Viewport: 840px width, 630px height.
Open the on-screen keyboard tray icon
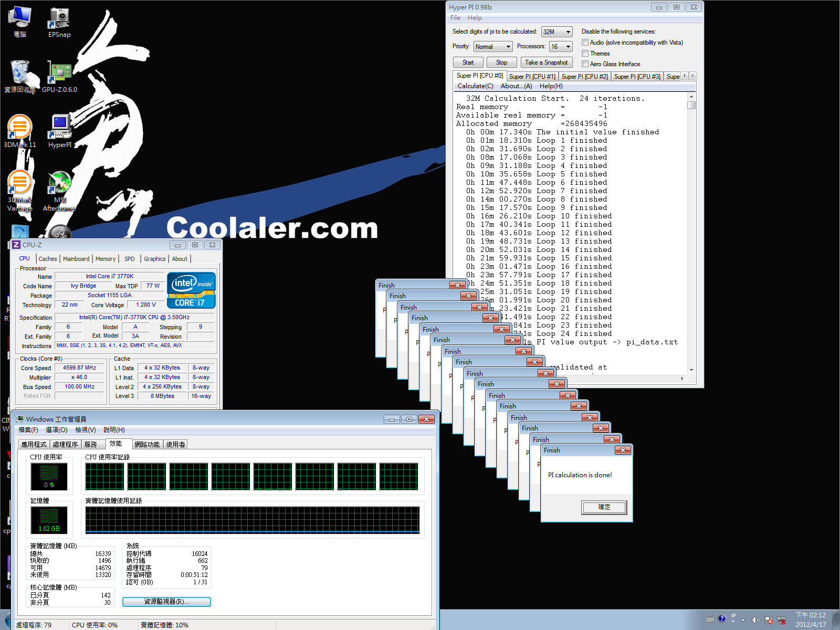[710, 619]
